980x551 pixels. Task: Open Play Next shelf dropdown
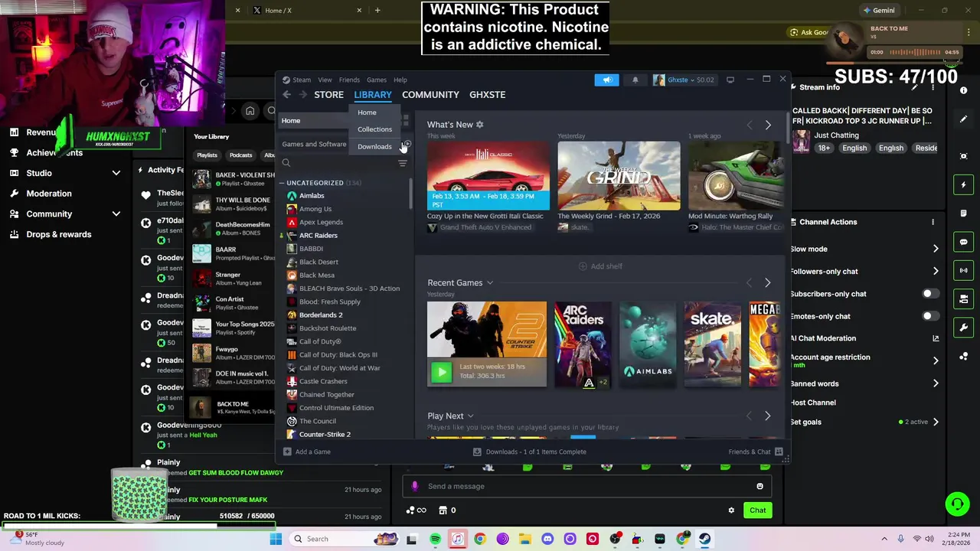pos(470,416)
